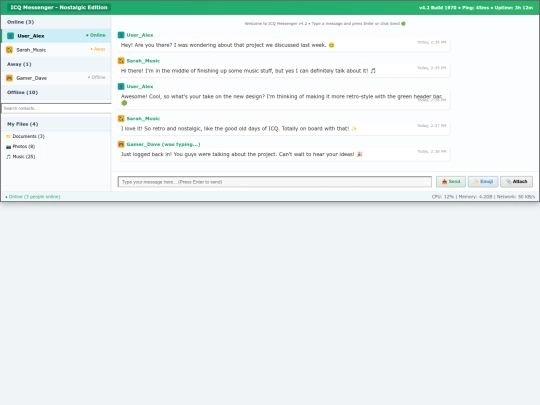The width and height of the screenshot is (540, 405).
Task: Send the message with Send button
Action: (451, 182)
